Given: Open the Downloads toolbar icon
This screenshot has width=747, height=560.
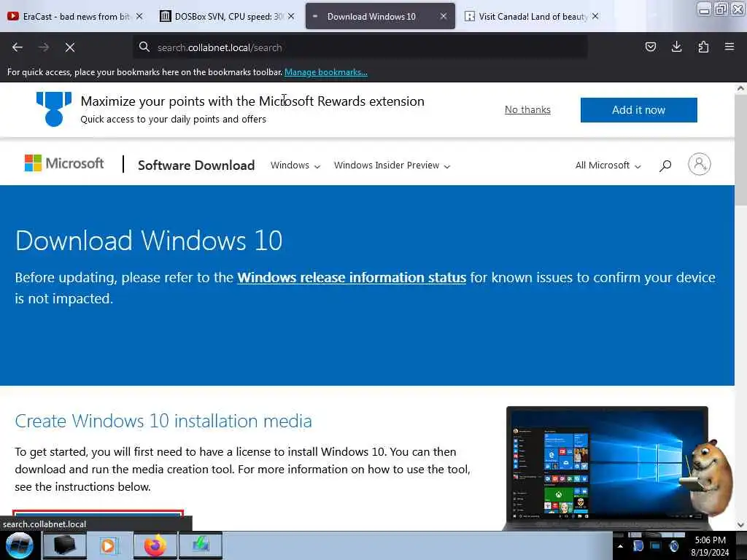Looking at the screenshot, I should click(x=676, y=47).
